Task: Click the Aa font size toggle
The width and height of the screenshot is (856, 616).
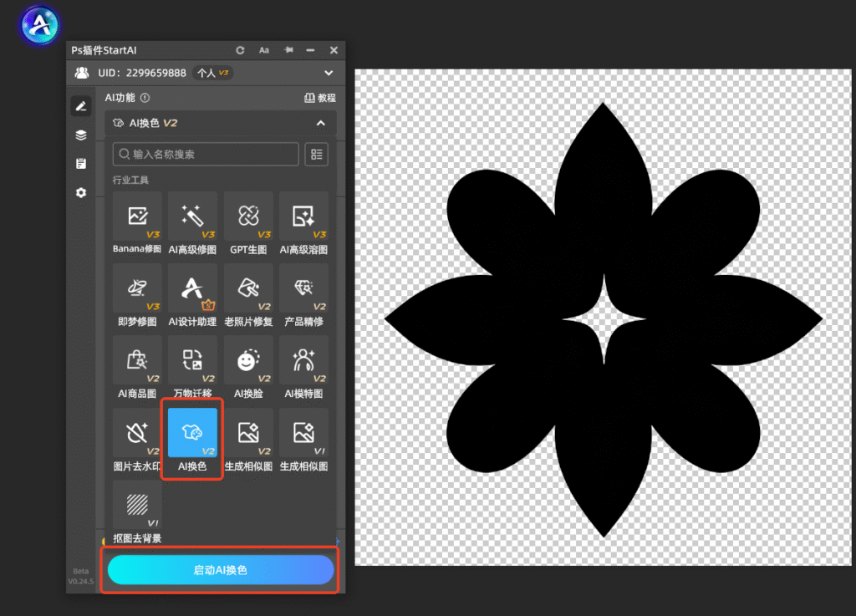Action: [264, 50]
